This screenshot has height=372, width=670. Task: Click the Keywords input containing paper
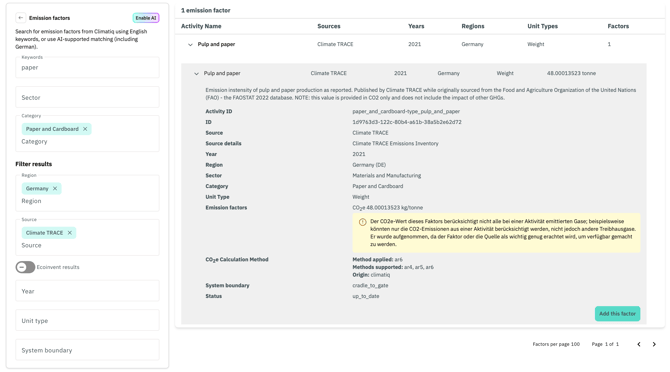pos(87,67)
